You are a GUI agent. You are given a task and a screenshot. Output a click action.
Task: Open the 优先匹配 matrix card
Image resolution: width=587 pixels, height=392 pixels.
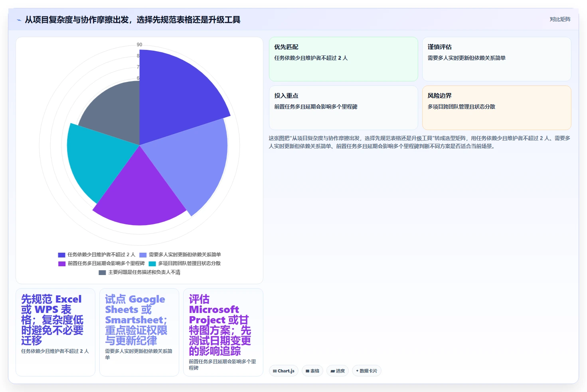pos(343,59)
